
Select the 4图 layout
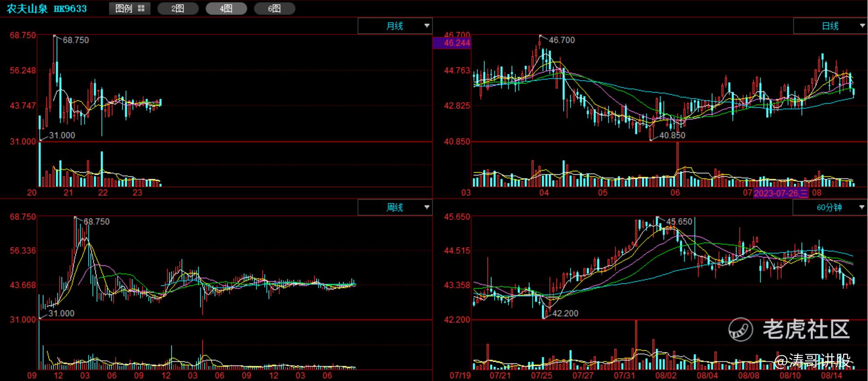226,8
